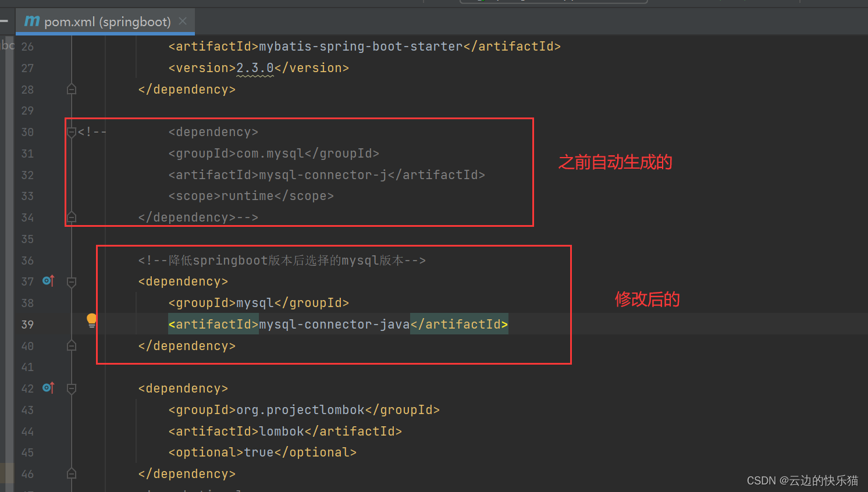Click mysql-connector-java text on line 39
Image resolution: width=868 pixels, height=492 pixels.
[x=335, y=325]
